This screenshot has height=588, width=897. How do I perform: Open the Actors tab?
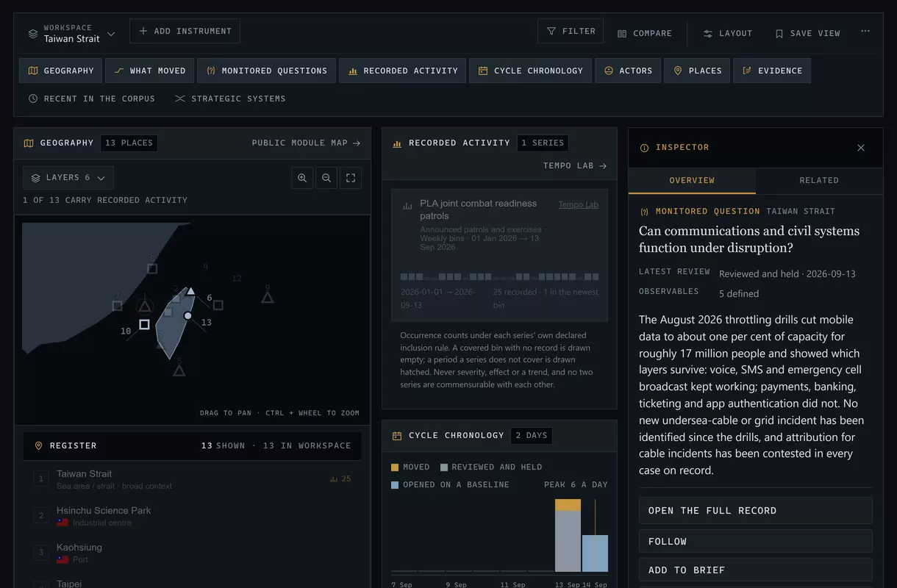(x=628, y=71)
